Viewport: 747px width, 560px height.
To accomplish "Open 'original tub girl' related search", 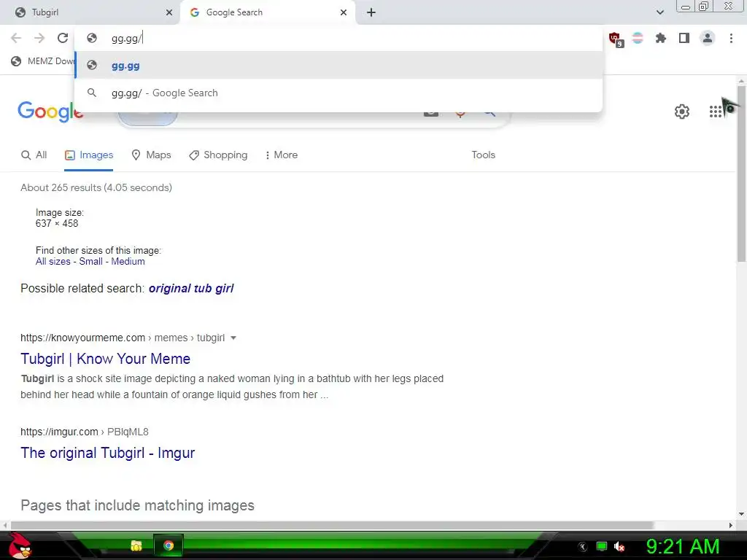I will pyautogui.click(x=191, y=289).
